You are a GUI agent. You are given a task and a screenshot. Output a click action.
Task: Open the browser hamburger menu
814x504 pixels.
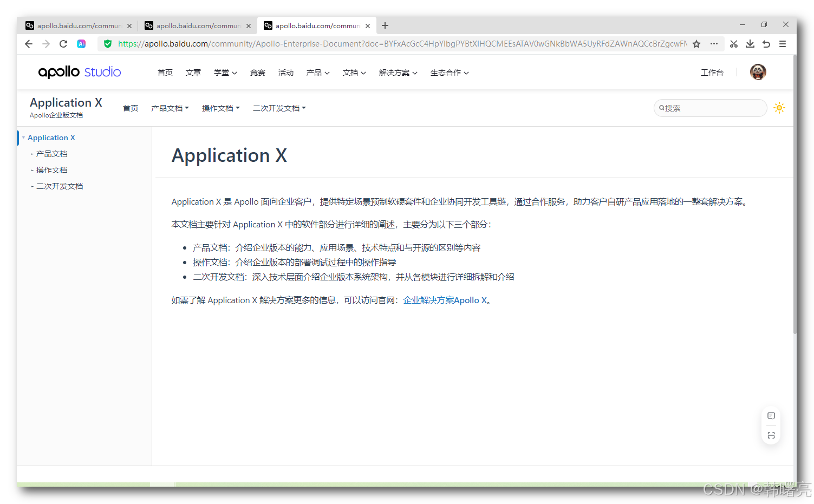click(x=783, y=44)
